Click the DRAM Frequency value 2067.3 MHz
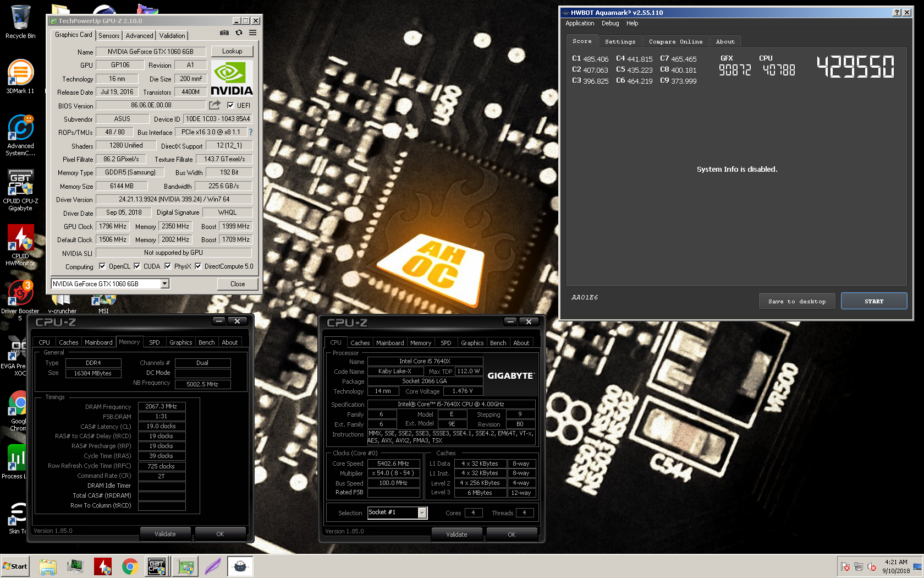The width and height of the screenshot is (924, 578). [x=161, y=406]
